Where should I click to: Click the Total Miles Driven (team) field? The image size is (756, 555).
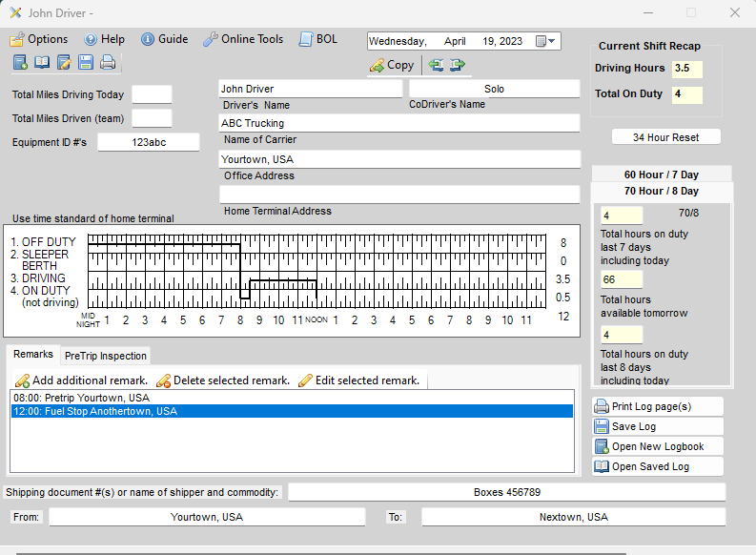point(152,118)
